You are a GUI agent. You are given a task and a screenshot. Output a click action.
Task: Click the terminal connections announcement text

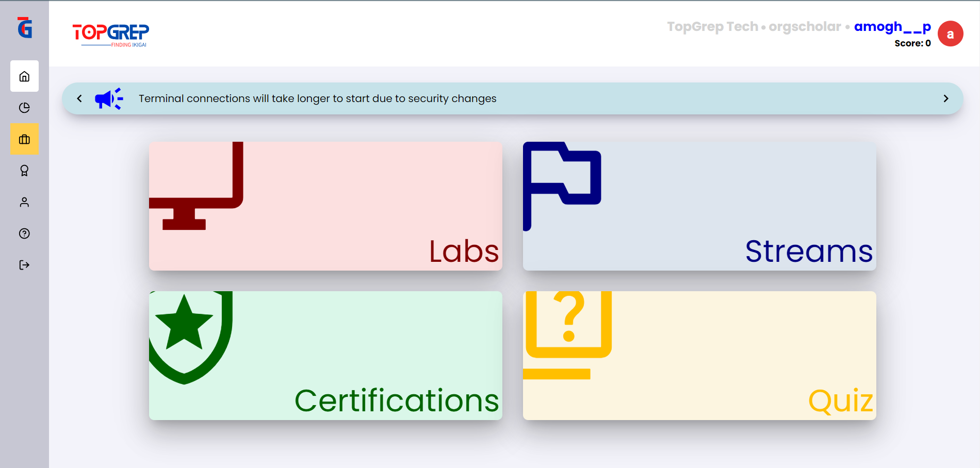317,98
